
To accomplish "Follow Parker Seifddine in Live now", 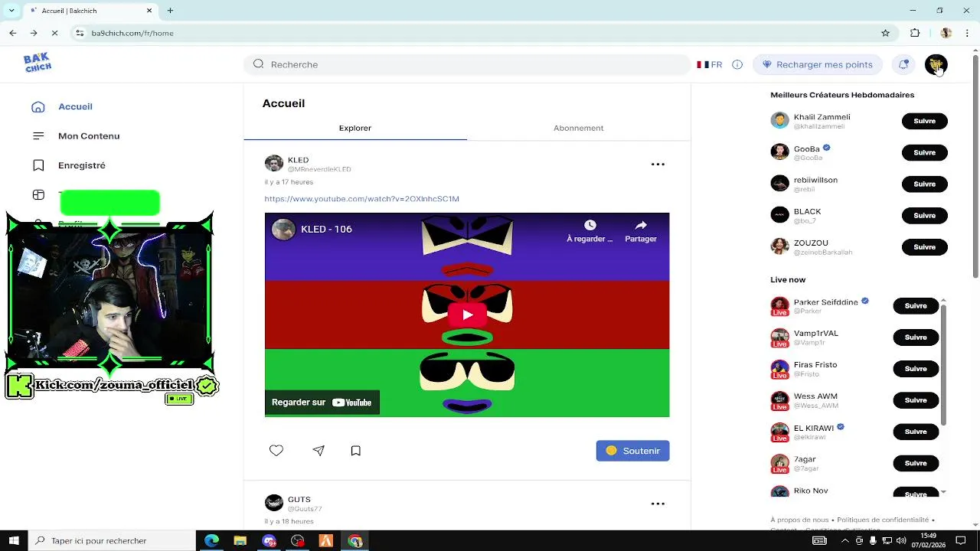I will pyautogui.click(x=916, y=305).
